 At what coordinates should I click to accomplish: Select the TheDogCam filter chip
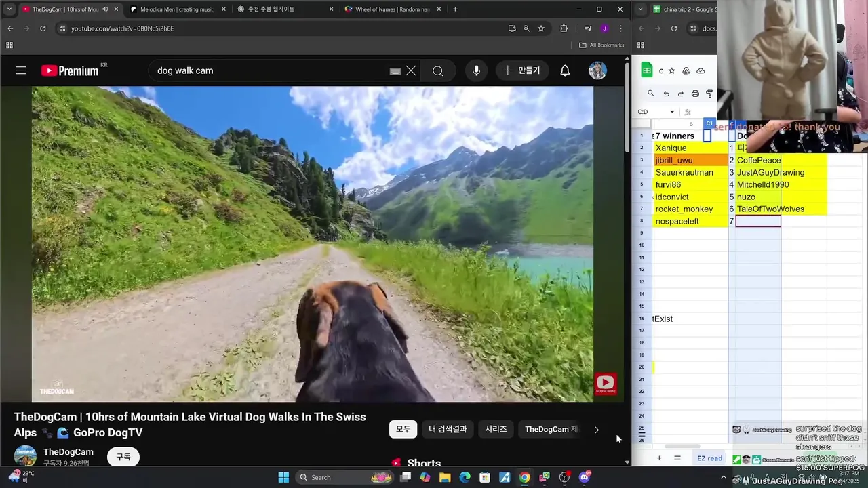click(551, 429)
